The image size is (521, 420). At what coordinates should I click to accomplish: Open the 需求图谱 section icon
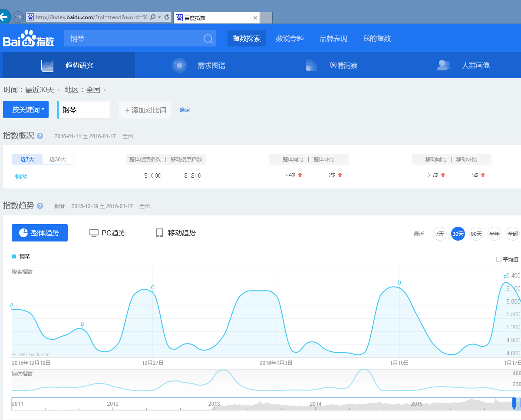[179, 65]
